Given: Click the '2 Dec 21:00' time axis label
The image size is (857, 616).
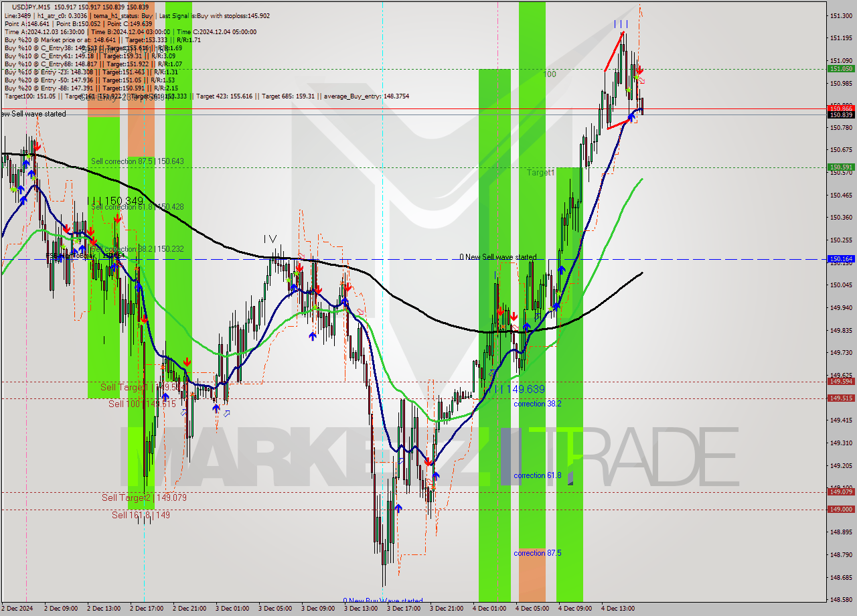Looking at the screenshot, I should click(190, 609).
